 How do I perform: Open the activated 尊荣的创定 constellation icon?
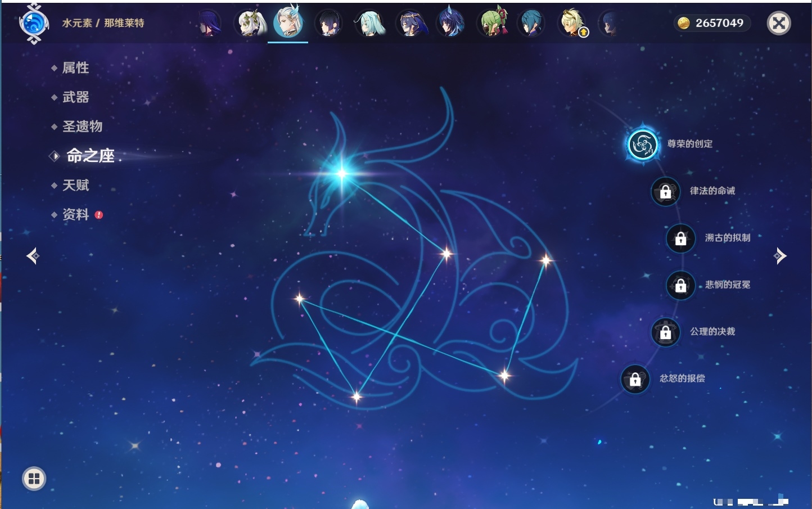pos(642,145)
